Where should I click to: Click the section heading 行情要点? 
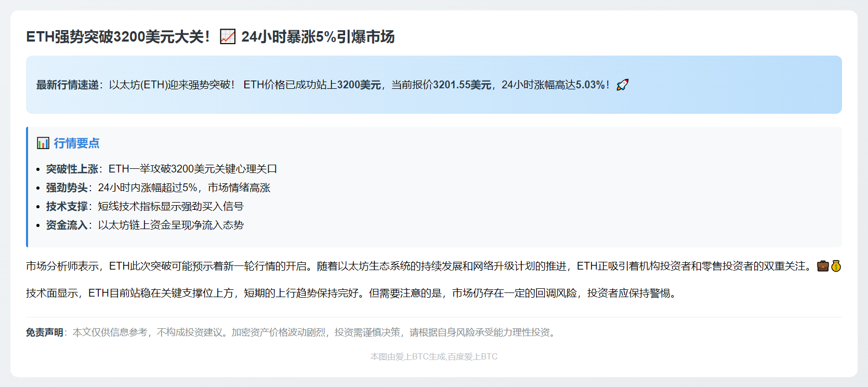(x=77, y=143)
